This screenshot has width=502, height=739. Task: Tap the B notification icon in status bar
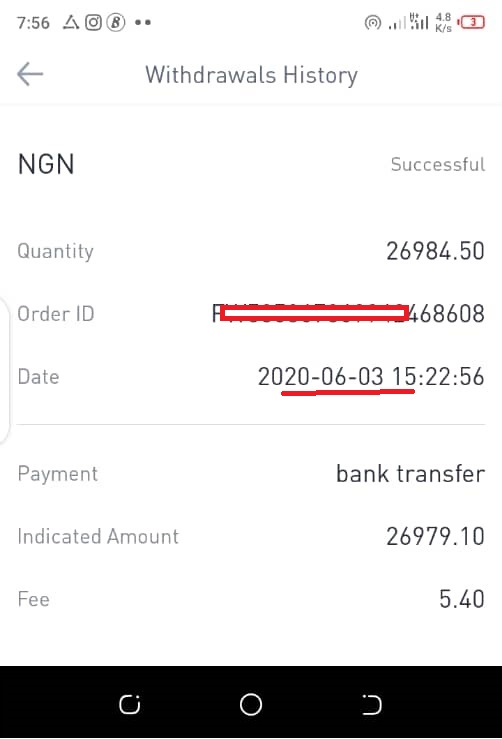click(x=115, y=22)
